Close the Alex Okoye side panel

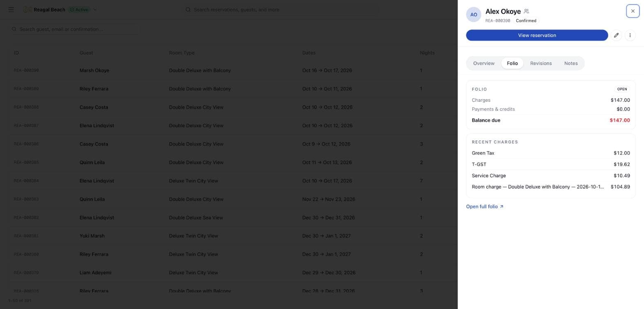[632, 11]
